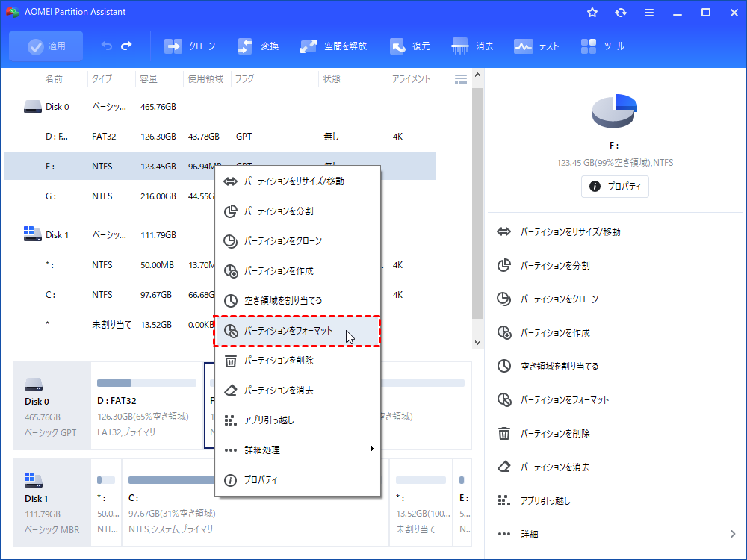The width and height of the screenshot is (747, 560).
Task: Open the hamburger menu in title bar
Action: 649,13
